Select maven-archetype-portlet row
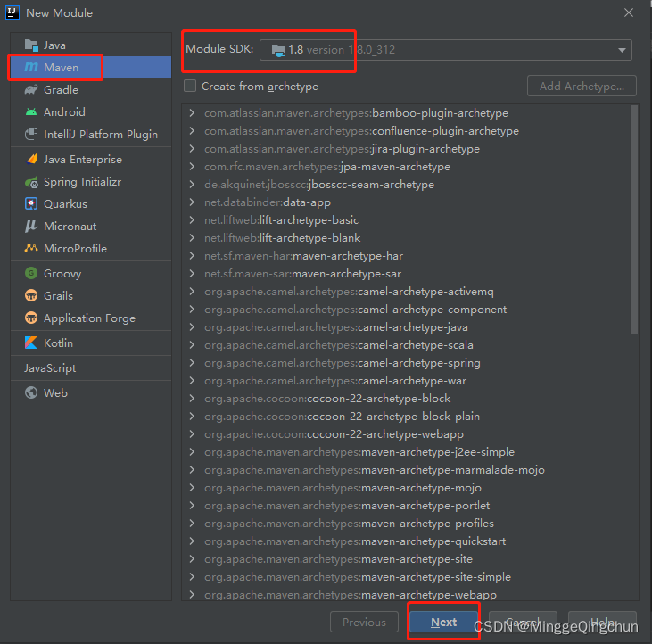 [406, 506]
